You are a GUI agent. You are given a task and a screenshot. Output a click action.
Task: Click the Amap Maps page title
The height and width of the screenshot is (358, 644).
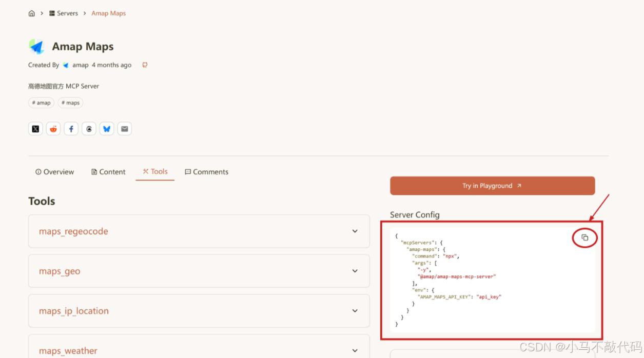pyautogui.click(x=83, y=47)
